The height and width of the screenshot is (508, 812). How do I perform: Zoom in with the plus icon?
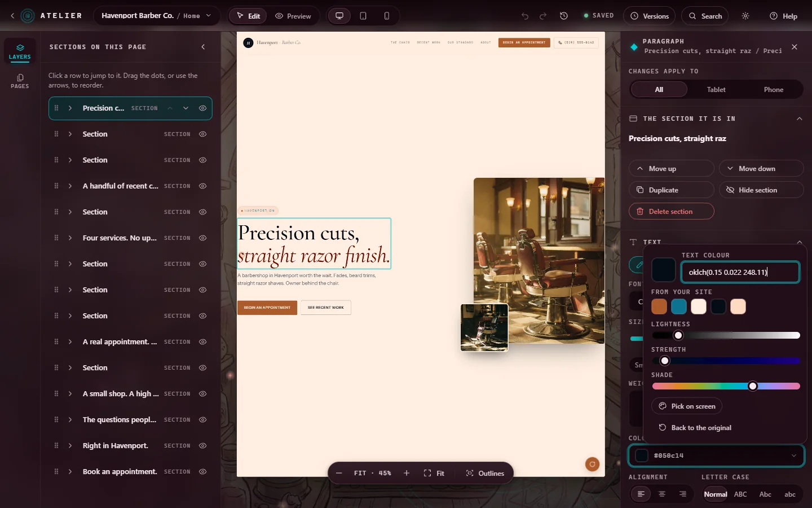click(407, 473)
